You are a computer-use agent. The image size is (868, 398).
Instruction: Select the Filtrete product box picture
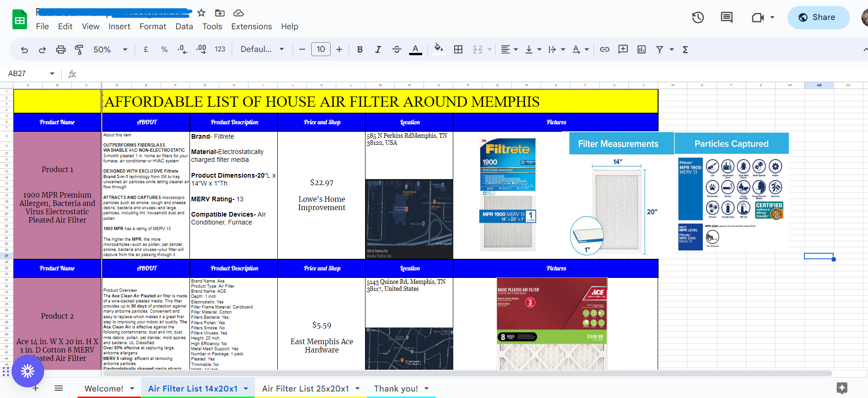click(508, 195)
